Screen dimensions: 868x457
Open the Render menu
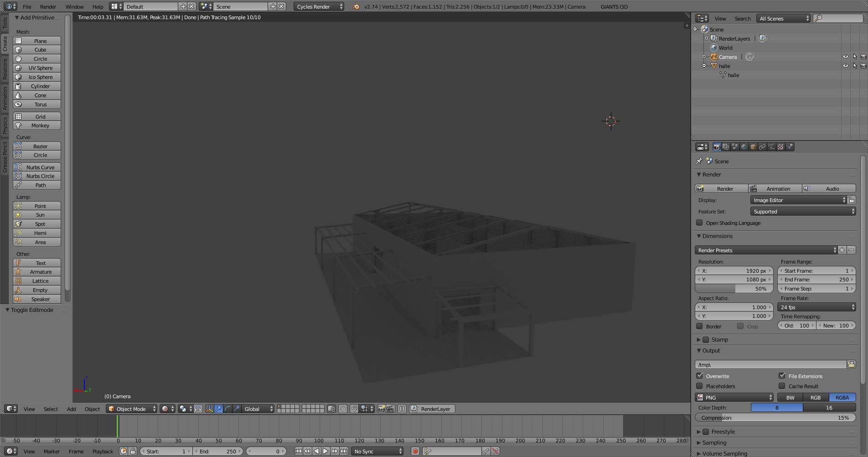[x=48, y=6]
